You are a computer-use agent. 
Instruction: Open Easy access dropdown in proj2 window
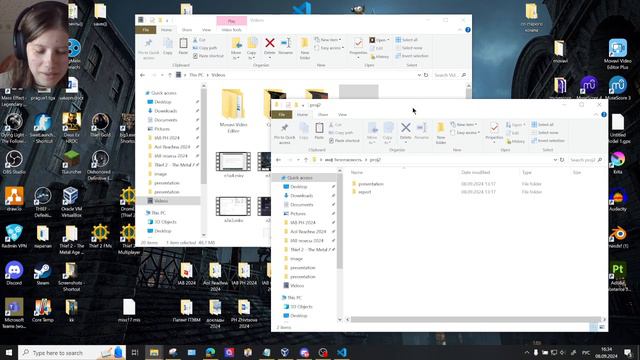pyautogui.click(x=465, y=133)
